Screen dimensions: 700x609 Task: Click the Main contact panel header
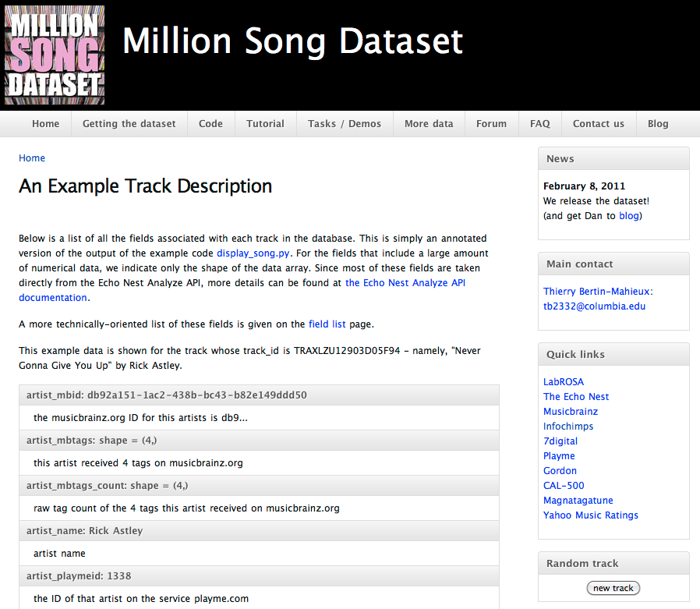613,264
